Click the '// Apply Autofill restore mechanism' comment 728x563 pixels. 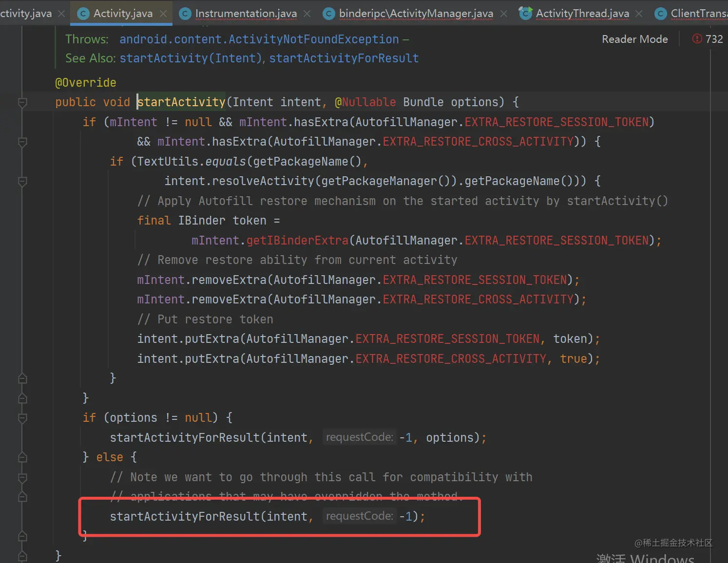pos(402,201)
